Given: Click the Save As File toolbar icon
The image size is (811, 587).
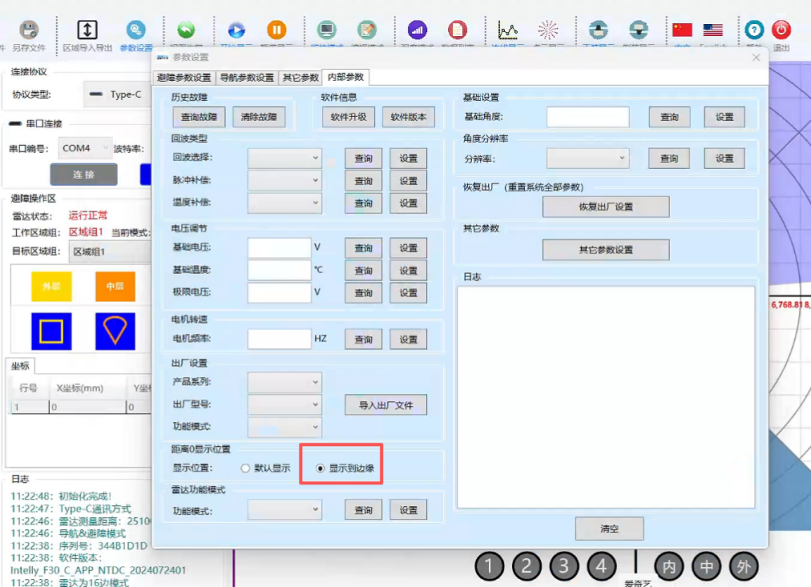Looking at the screenshot, I should click(x=28, y=30).
